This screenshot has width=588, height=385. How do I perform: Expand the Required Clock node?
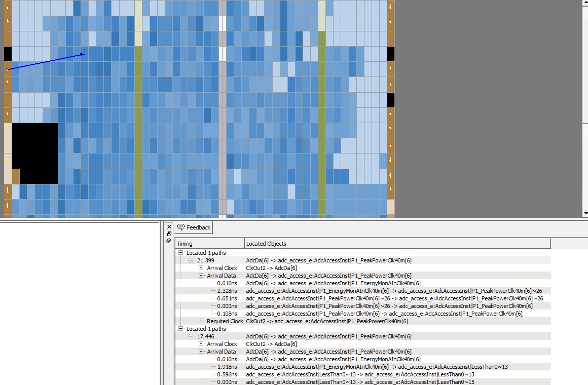coord(201,321)
